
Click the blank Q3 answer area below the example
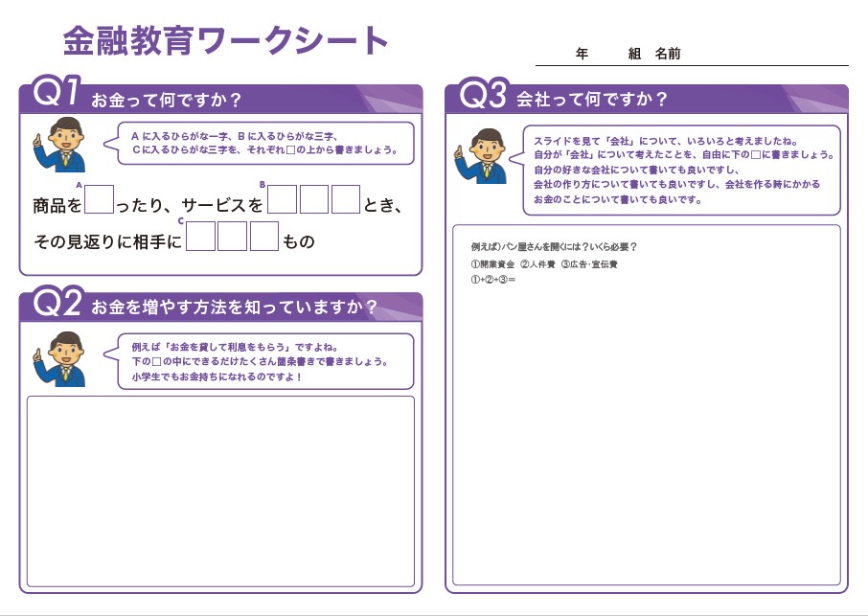[646, 431]
